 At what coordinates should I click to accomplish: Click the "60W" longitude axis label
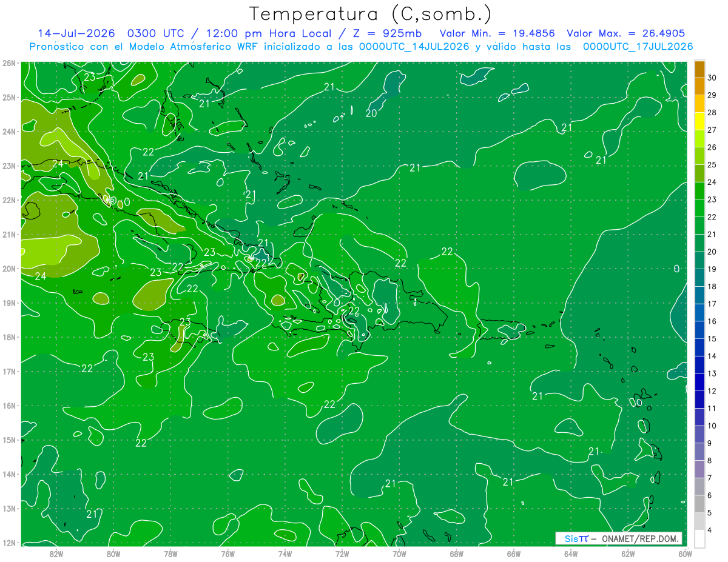click(685, 553)
